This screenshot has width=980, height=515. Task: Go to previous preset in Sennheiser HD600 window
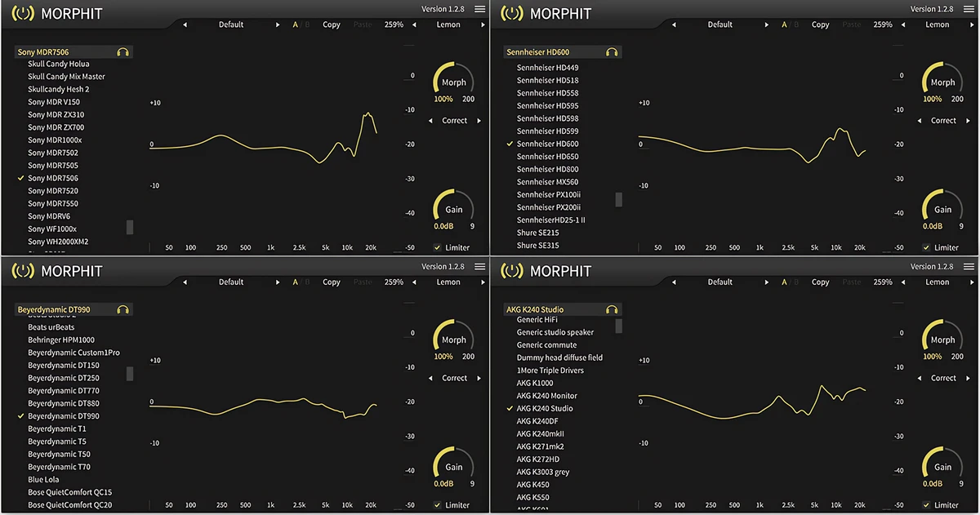tap(674, 25)
